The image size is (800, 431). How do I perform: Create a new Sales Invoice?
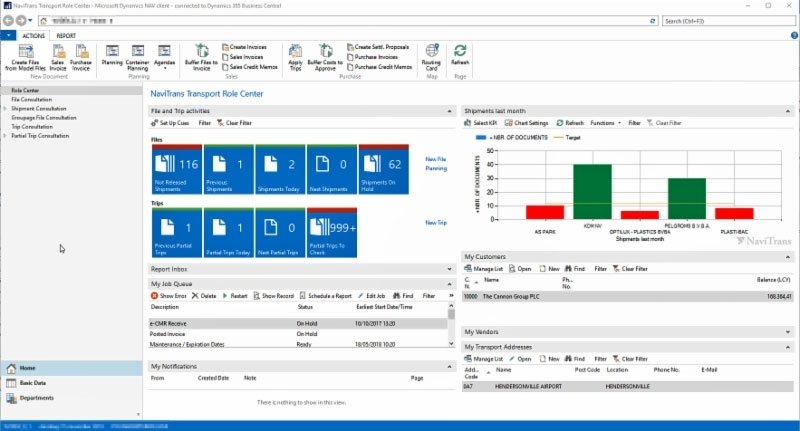(58, 57)
